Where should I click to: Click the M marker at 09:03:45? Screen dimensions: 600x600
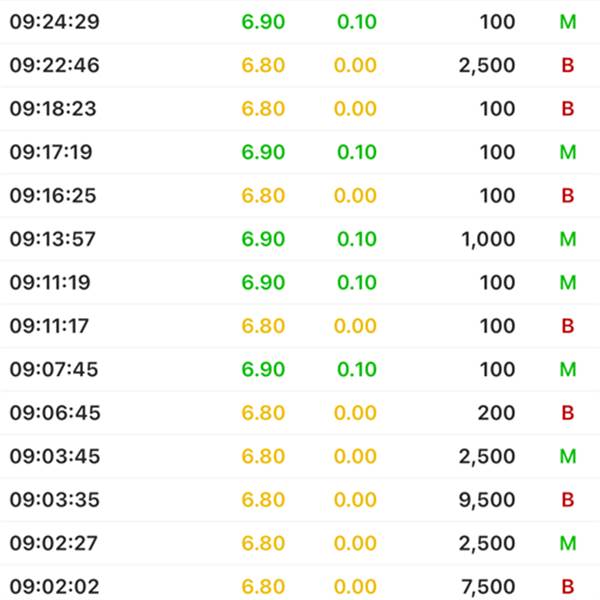click(x=567, y=456)
